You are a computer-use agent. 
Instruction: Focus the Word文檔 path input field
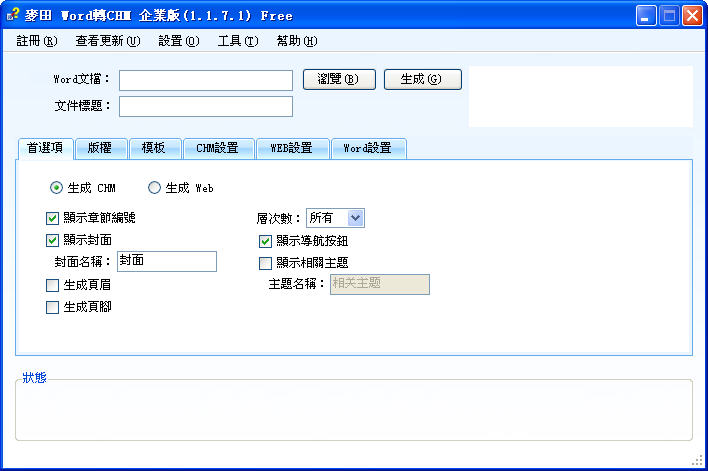[x=206, y=80]
